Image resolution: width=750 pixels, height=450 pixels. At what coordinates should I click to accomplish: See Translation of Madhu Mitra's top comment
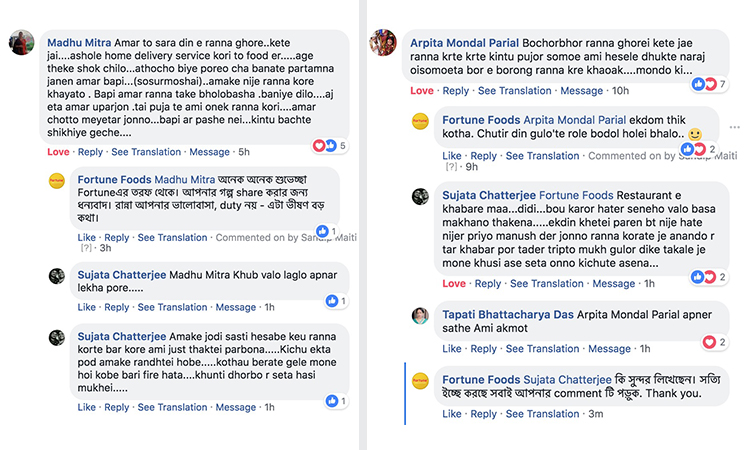pyautogui.click(x=146, y=152)
